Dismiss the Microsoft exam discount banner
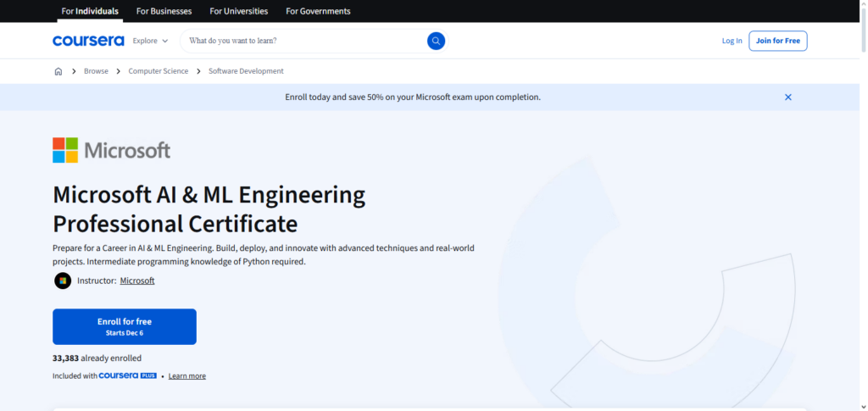Image resolution: width=868 pixels, height=411 pixels. [787, 97]
